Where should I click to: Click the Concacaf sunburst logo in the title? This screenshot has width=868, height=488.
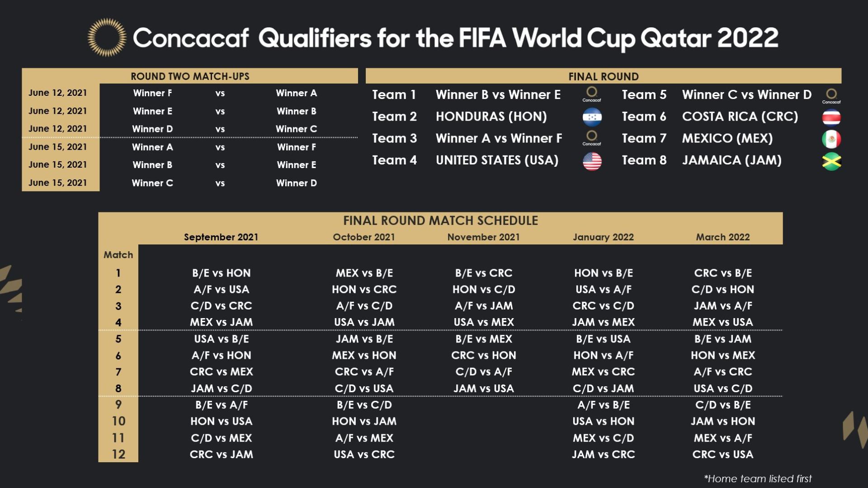point(107,38)
